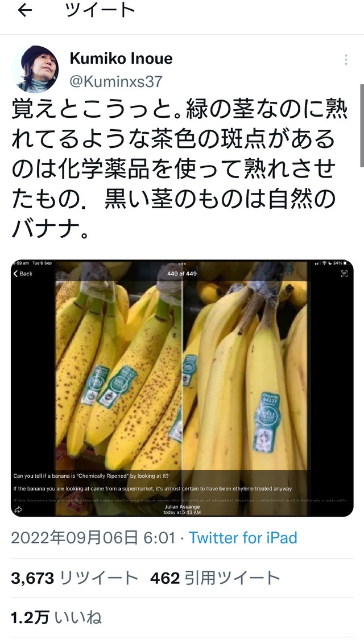Image resolution: width=364 pixels, height=643 pixels.
Task: Click the 2022年09月06日 6:01 timestamp
Action: point(93,538)
